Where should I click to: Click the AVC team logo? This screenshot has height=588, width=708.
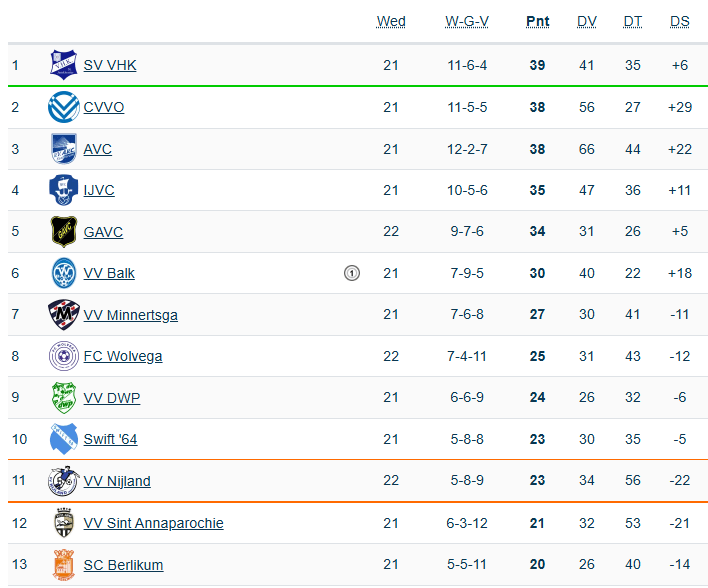[x=64, y=149]
